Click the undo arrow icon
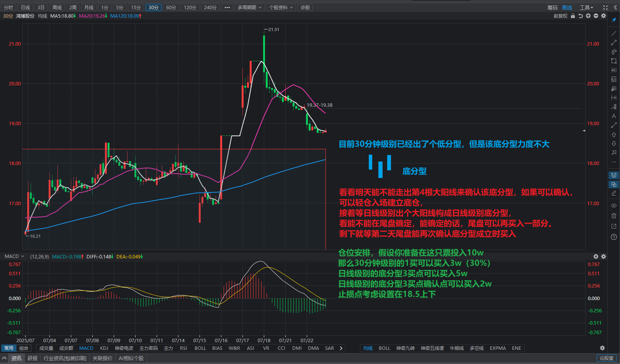 tap(581, 16)
